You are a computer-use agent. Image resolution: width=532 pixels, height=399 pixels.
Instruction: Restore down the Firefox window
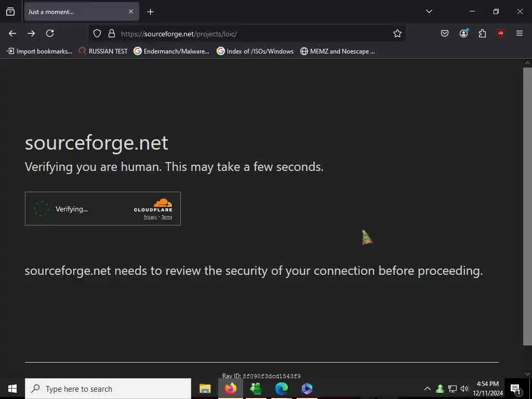click(496, 11)
